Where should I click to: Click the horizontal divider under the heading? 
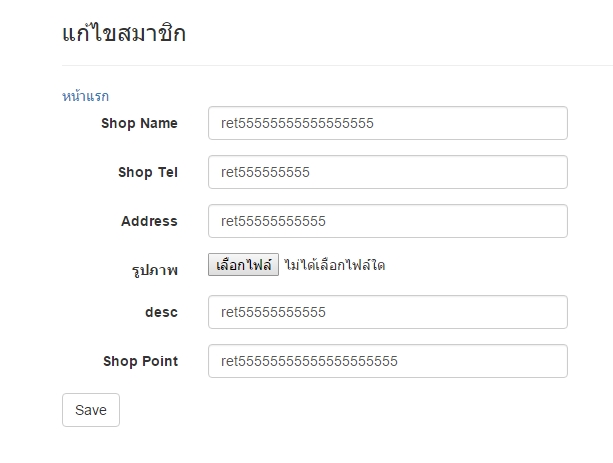tap(337, 66)
